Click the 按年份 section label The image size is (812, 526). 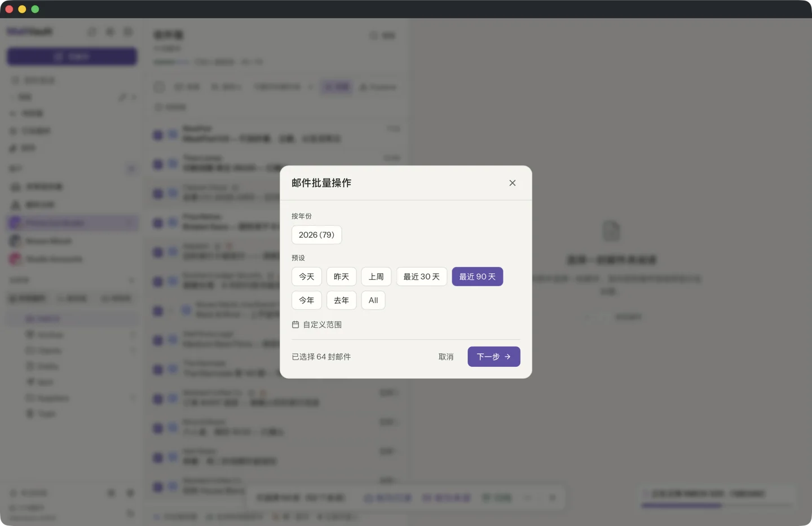click(302, 216)
